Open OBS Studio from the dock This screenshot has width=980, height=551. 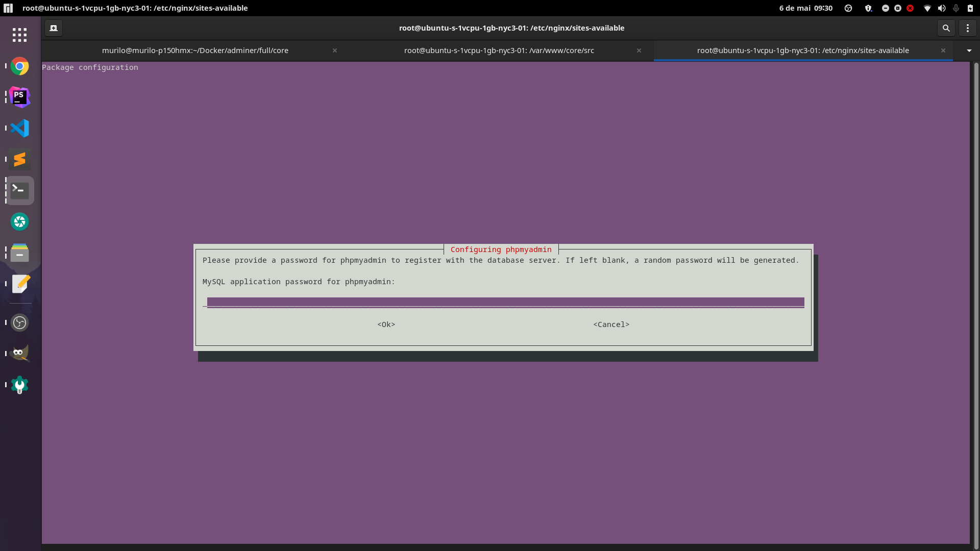coord(19,322)
